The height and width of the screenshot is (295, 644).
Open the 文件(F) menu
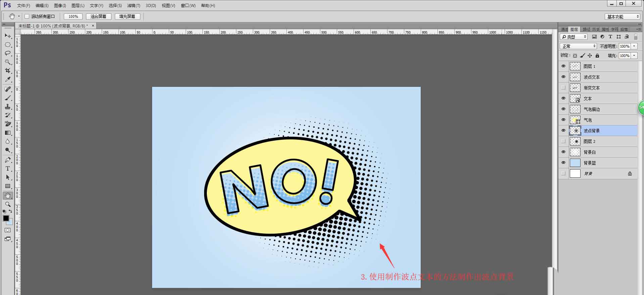pyautogui.click(x=24, y=6)
